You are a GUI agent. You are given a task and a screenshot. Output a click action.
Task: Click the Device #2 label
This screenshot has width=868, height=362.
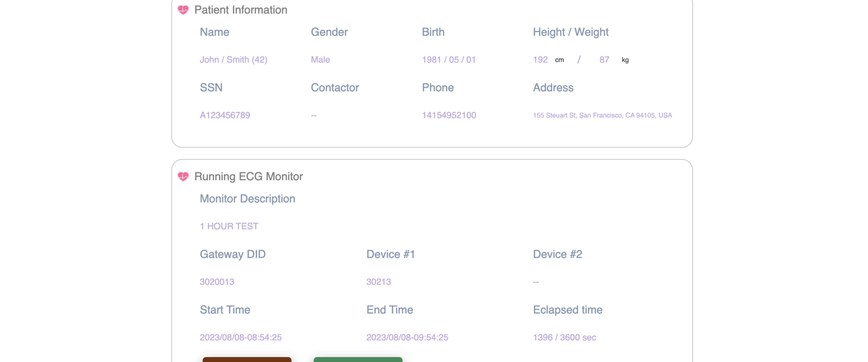point(558,254)
